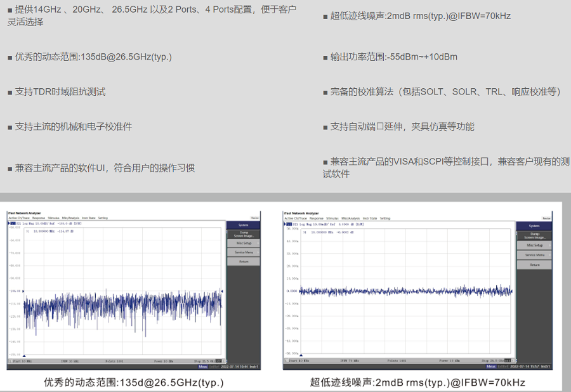Click the Resize button in left analyzer
This screenshot has height=392, width=571.
tap(254, 218)
